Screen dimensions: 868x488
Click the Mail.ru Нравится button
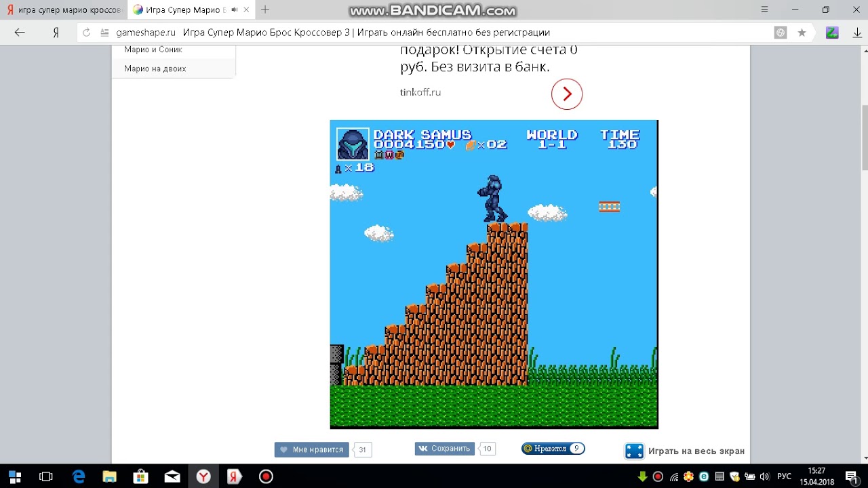[x=553, y=448]
